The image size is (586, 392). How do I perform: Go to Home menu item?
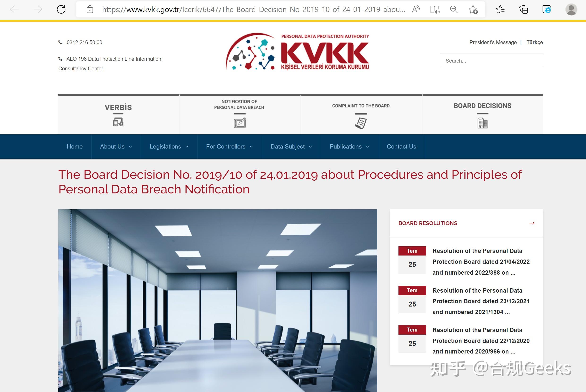coord(74,146)
